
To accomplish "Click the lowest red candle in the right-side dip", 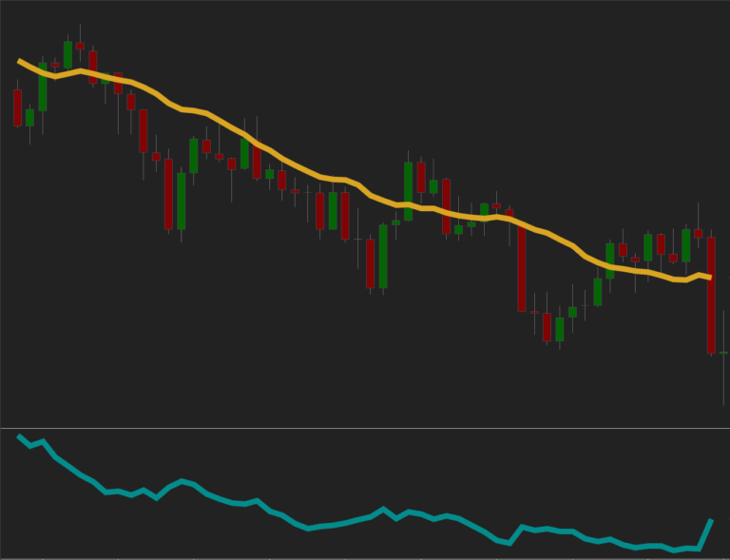I will click(547, 327).
